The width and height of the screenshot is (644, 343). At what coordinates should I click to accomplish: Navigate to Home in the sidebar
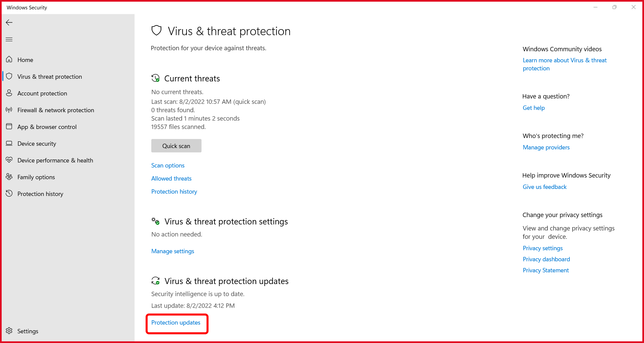pyautogui.click(x=25, y=60)
